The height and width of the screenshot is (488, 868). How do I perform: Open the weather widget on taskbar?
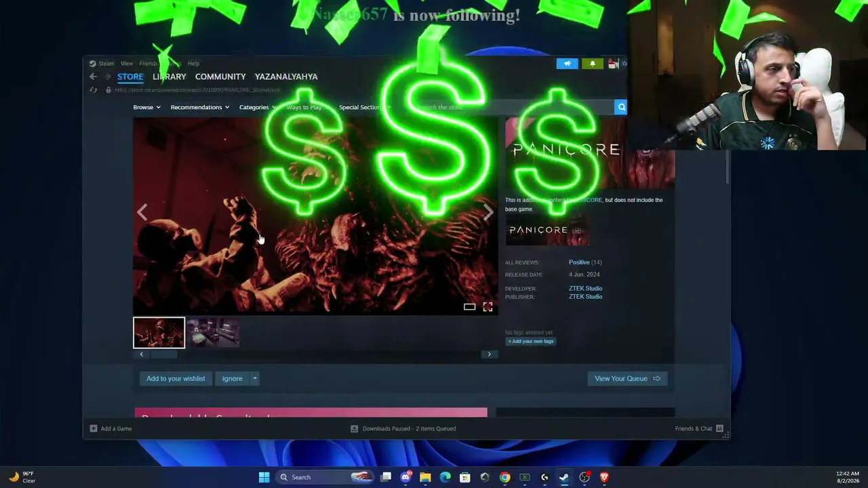(22, 477)
